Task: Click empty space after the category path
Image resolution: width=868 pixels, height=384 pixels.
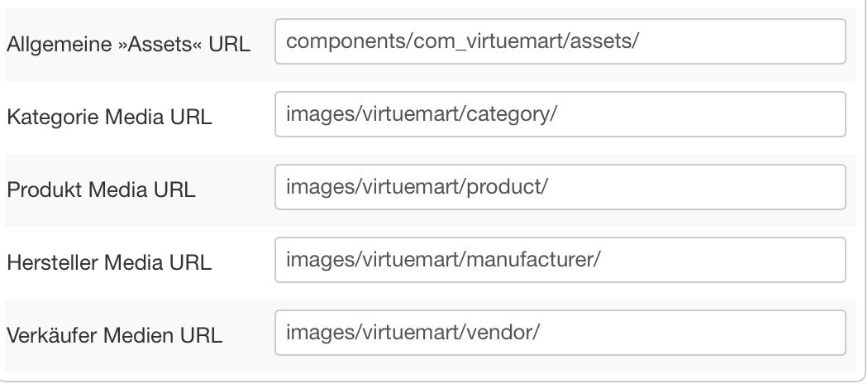Action: [x=703, y=114]
